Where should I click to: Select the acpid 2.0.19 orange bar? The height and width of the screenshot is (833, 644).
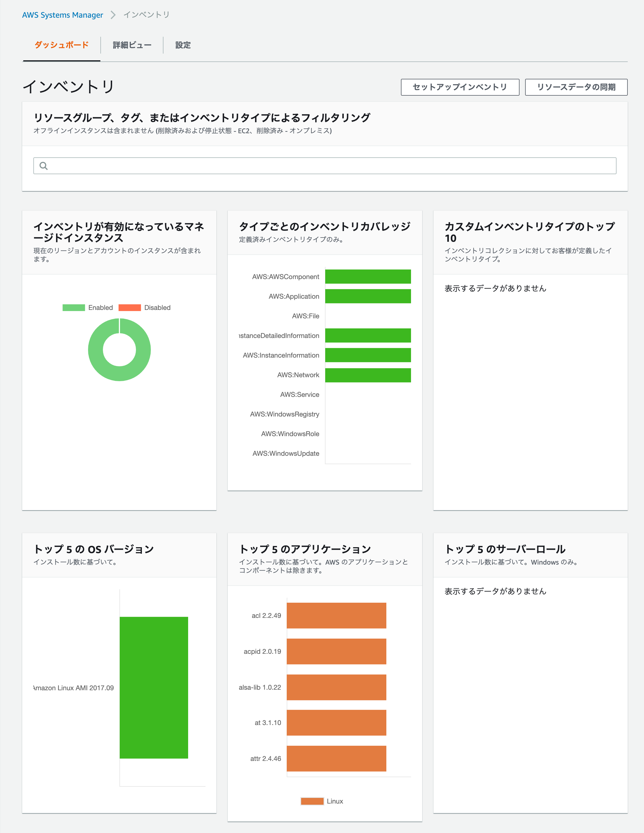[336, 651]
